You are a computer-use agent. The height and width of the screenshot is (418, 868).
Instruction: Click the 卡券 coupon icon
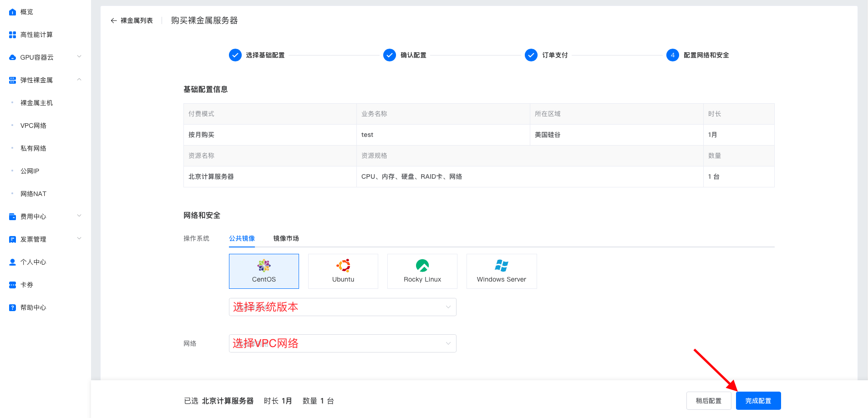point(12,285)
